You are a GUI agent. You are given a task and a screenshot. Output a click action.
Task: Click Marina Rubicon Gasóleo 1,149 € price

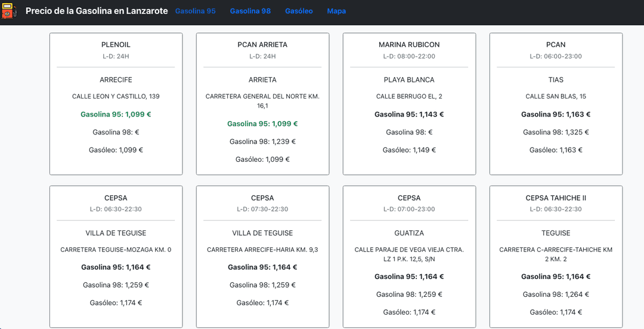point(409,150)
